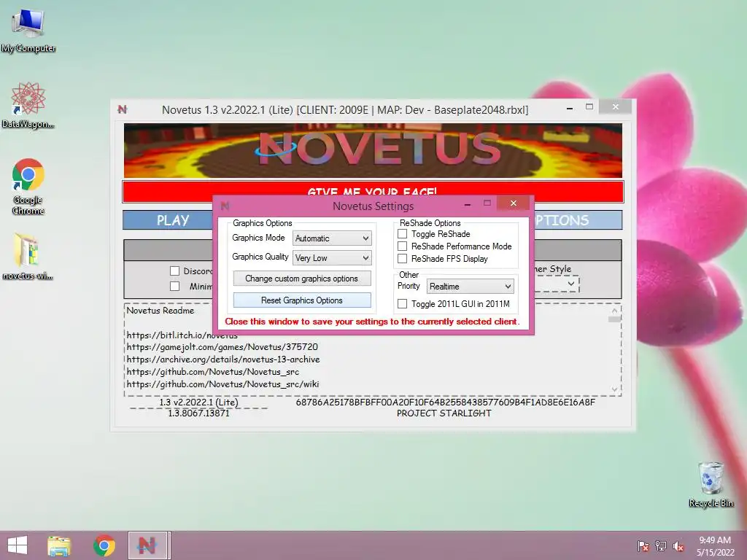Check Toggle 2011L GUI in 2011M
747x560 pixels.
click(403, 304)
